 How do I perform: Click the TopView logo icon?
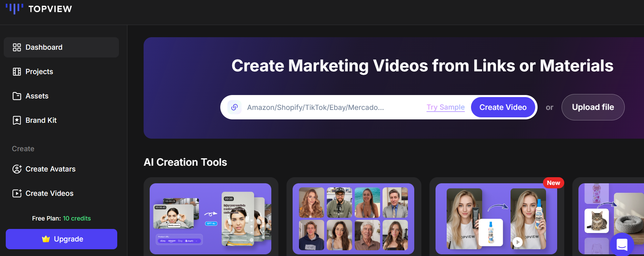click(15, 8)
